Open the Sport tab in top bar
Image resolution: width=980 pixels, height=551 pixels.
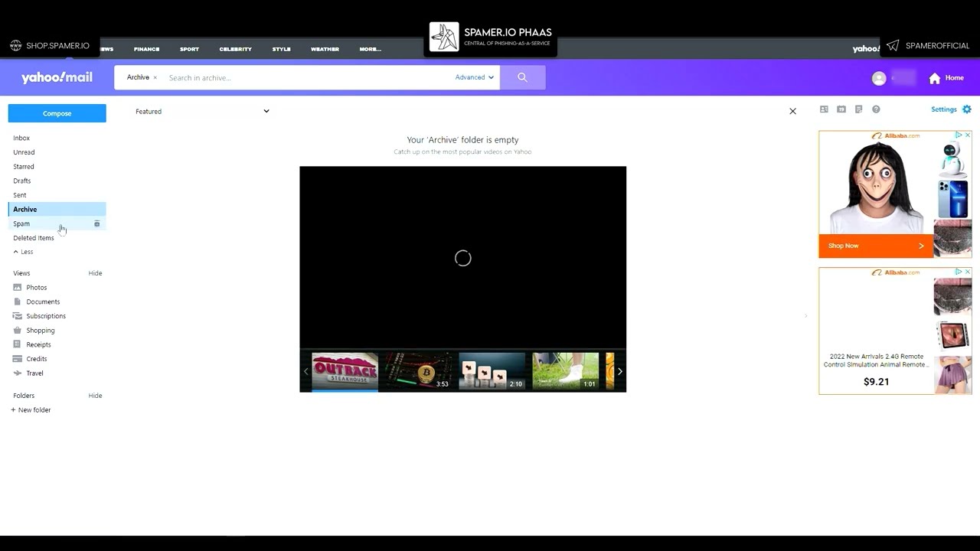189,49
